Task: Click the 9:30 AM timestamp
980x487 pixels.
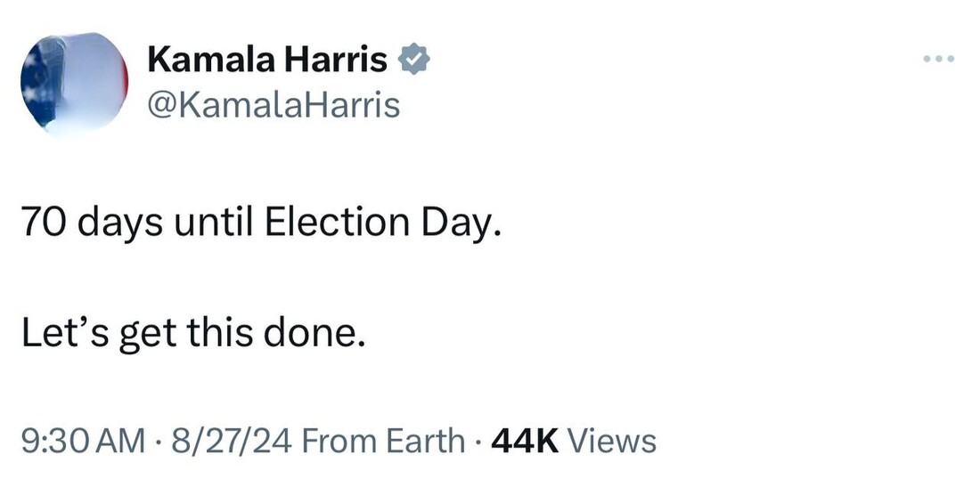Action: (x=82, y=441)
